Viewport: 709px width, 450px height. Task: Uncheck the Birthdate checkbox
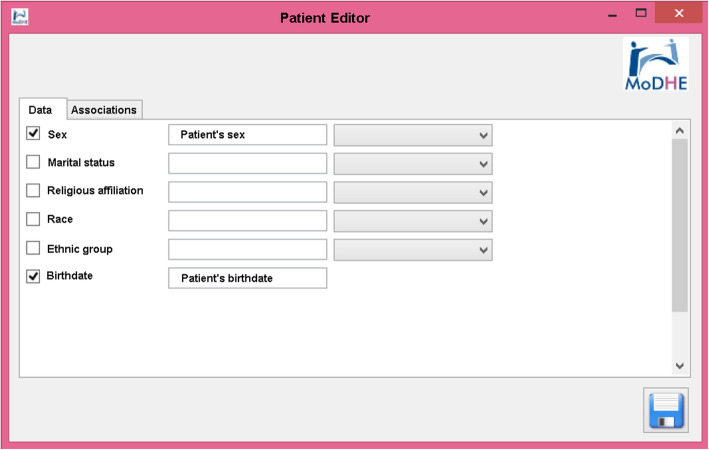coord(33,276)
